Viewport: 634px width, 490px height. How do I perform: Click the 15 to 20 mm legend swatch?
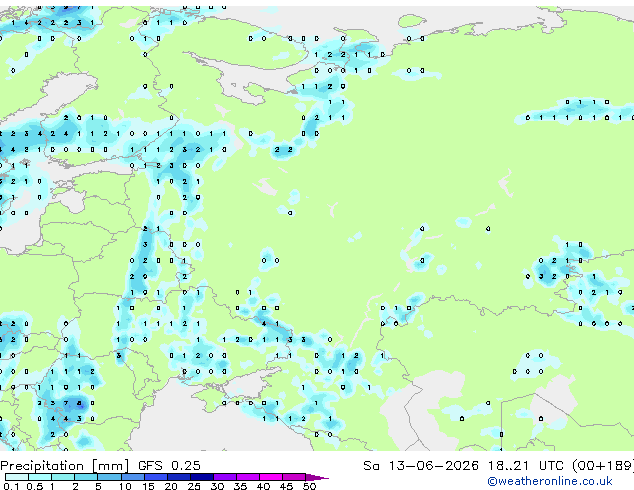156,477
